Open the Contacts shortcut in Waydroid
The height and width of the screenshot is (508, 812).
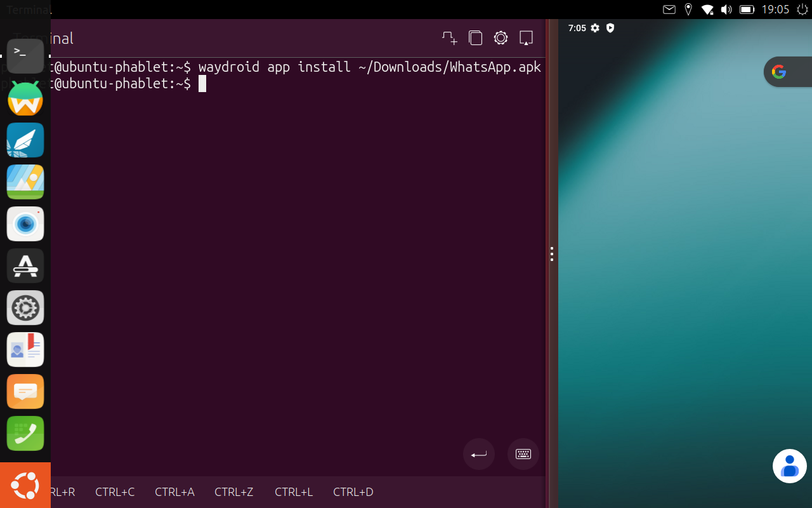(x=790, y=465)
